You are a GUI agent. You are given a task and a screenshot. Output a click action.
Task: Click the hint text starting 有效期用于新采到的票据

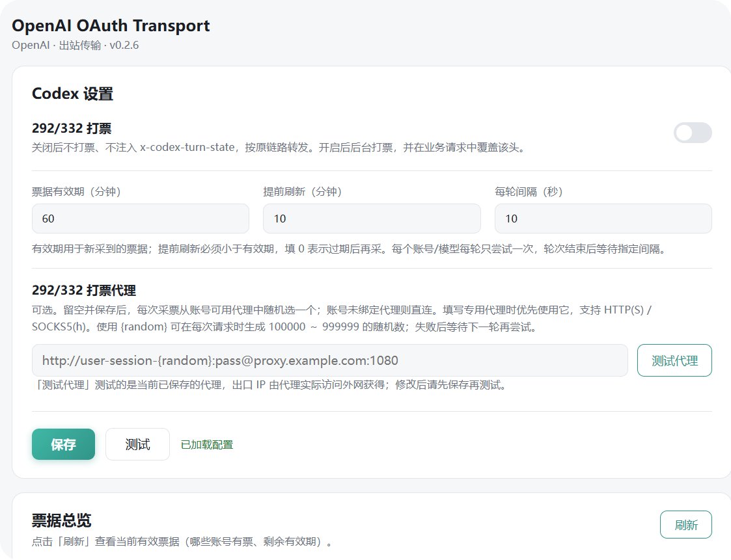(349, 249)
